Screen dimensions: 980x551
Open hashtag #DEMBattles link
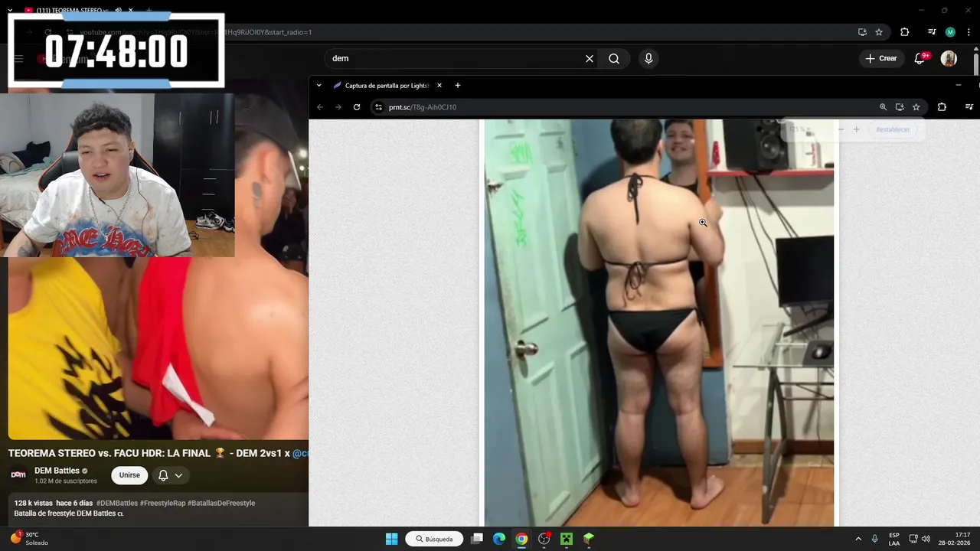117,503
